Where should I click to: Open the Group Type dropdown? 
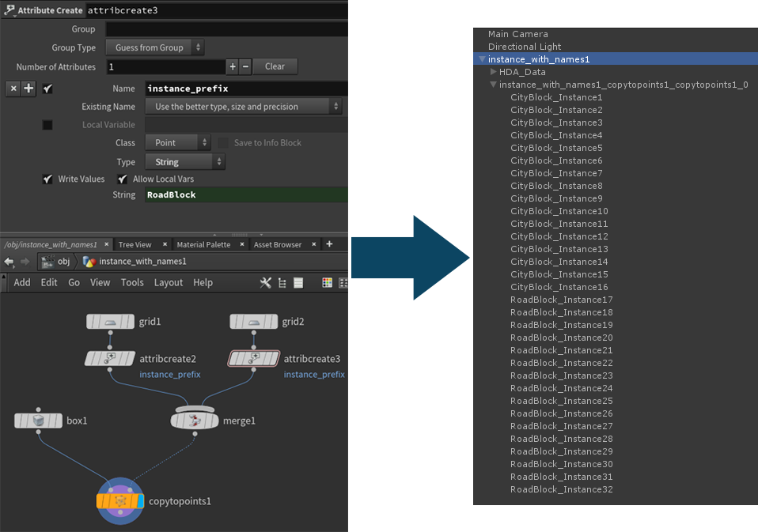point(154,47)
